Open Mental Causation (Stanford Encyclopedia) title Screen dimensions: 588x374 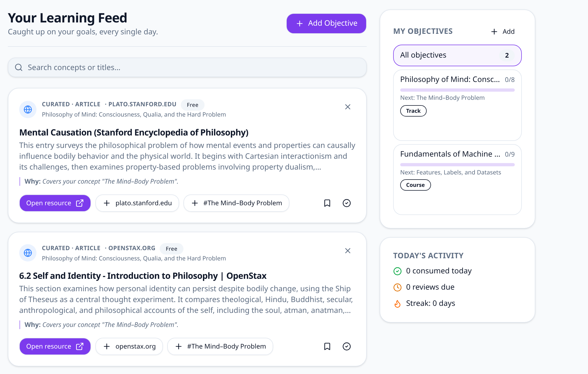pyautogui.click(x=134, y=133)
